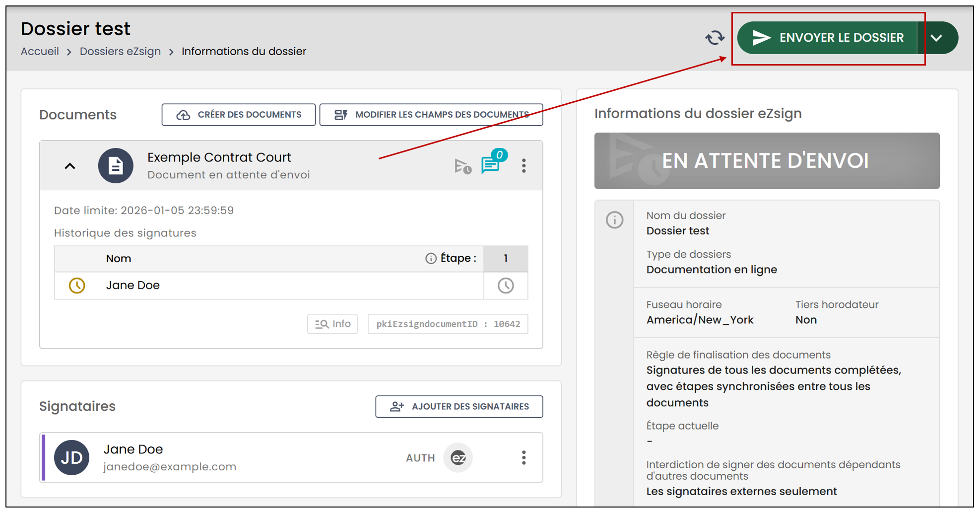980x510 pixels.
Task: Click Ajouter des signataires button
Action: point(459,407)
